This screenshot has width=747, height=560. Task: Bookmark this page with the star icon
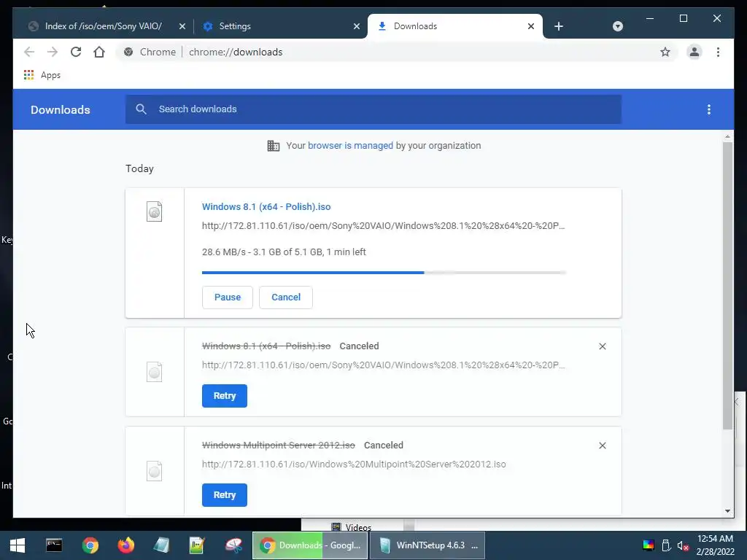click(665, 52)
